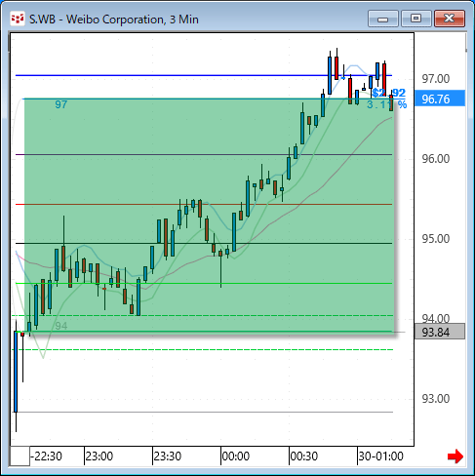The image size is (475, 476).
Task: Click the 94 label inside green box
Action: click(61, 326)
